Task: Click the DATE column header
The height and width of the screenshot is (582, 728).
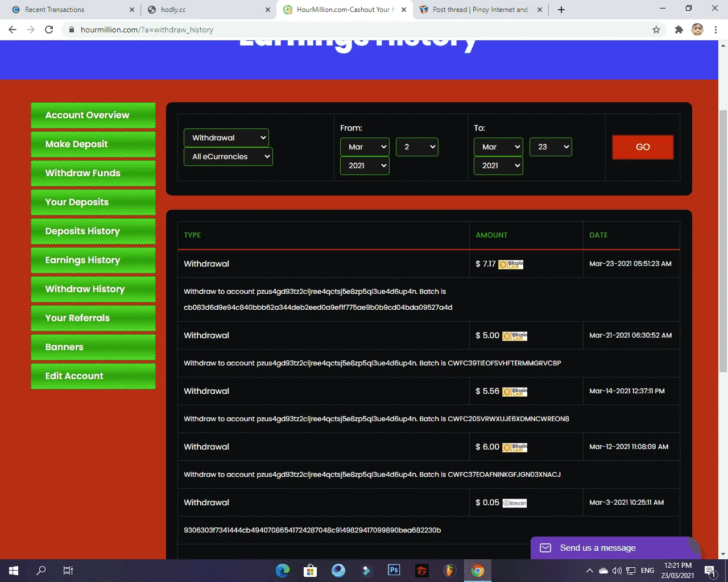Action: (598, 235)
